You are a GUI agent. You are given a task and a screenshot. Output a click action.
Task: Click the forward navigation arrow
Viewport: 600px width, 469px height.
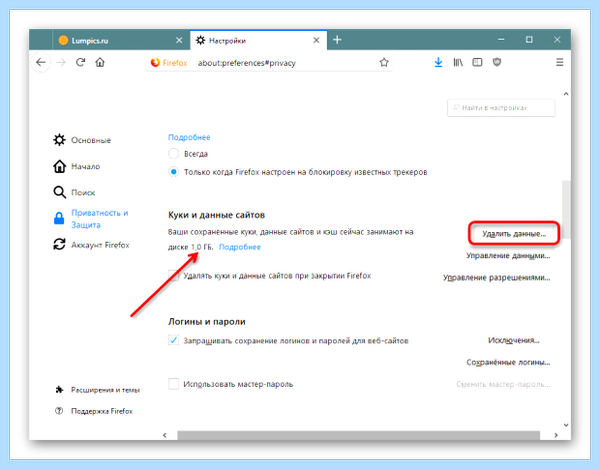(x=61, y=62)
